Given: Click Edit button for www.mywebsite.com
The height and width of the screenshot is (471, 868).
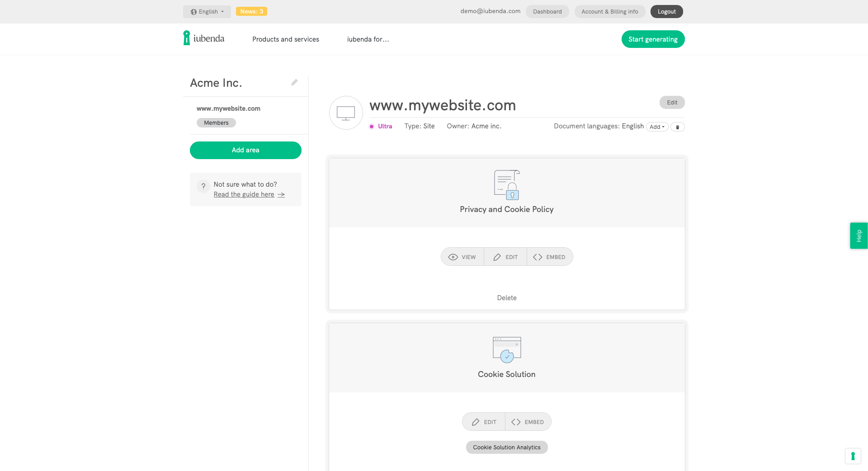Looking at the screenshot, I should tap(672, 103).
